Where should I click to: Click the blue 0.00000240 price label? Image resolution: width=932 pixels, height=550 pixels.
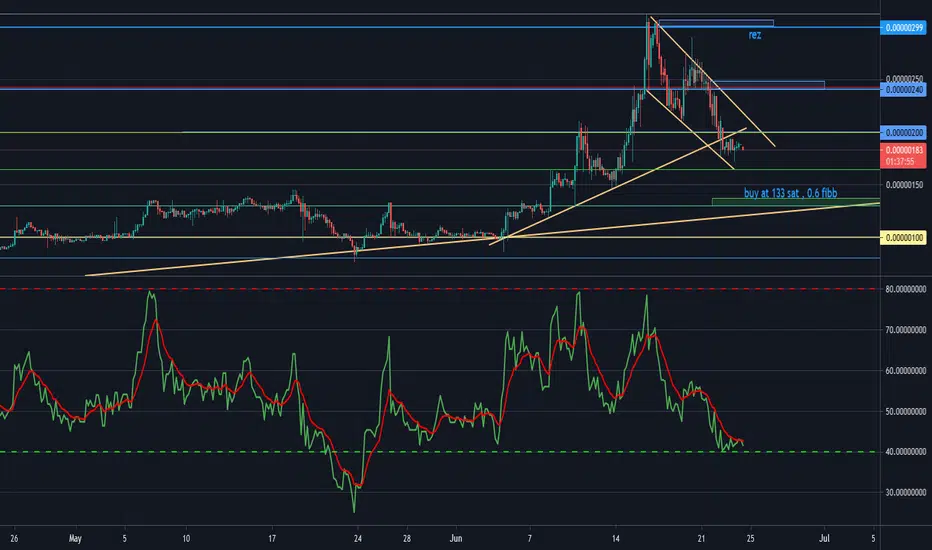903,90
